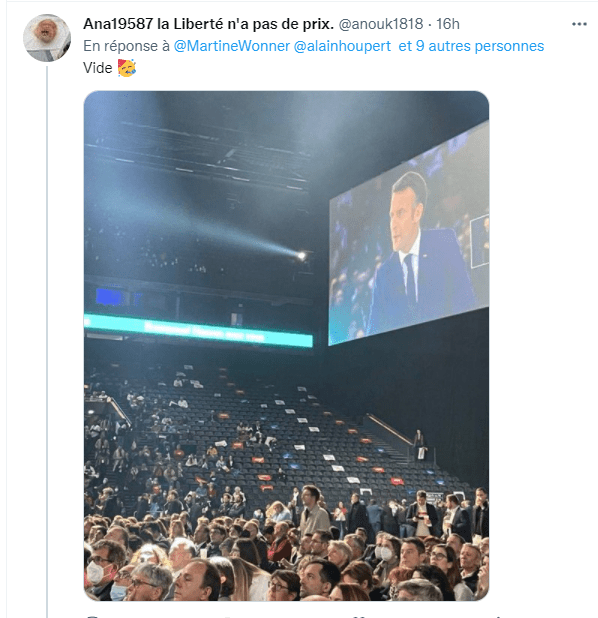Click the spotlight lamp in photo

(302, 256)
